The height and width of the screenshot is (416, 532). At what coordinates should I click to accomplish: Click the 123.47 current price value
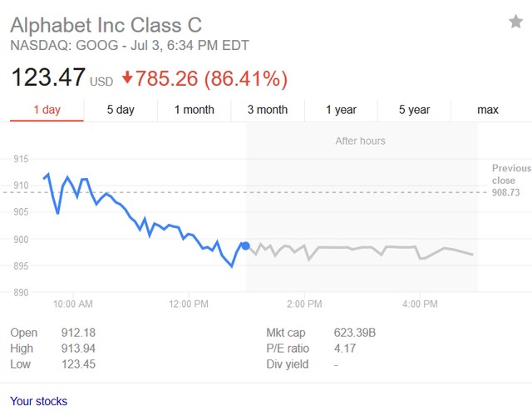48,77
